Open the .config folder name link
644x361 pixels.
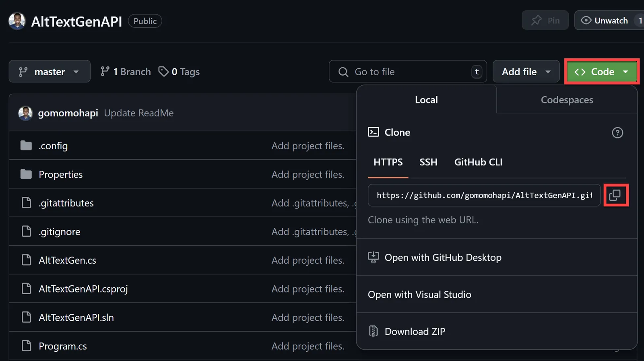tap(53, 146)
